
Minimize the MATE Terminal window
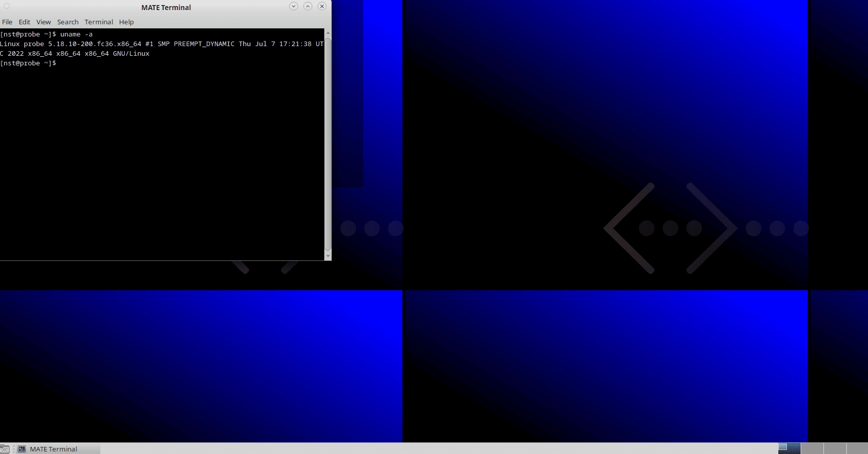(x=293, y=6)
